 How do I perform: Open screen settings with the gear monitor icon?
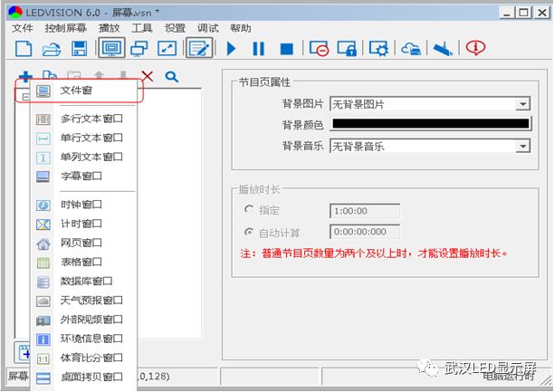pos(378,48)
